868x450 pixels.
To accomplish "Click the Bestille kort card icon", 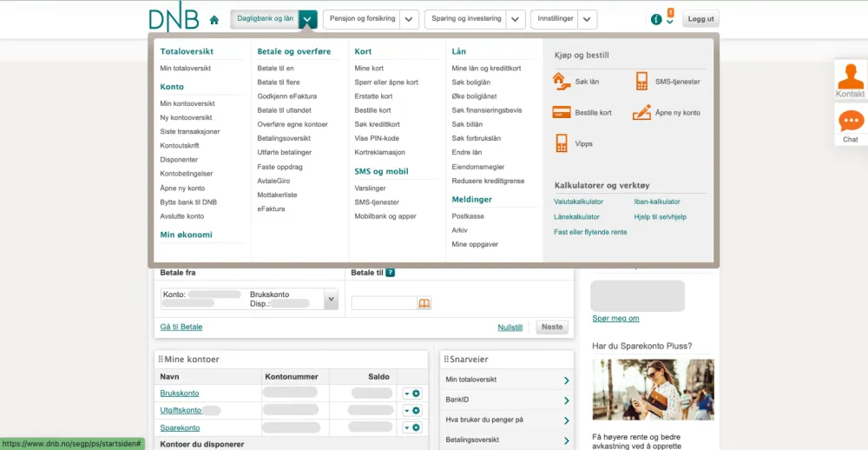I will click(561, 112).
